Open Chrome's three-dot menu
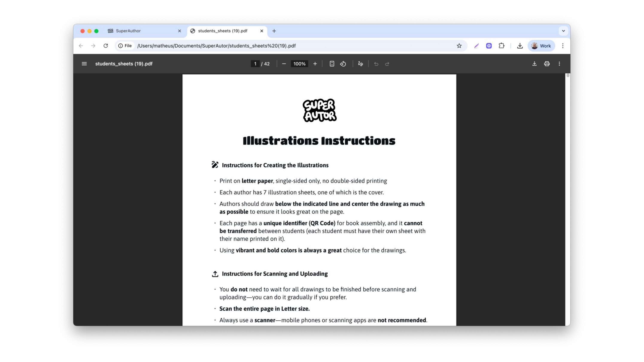Image resolution: width=644 pixels, height=362 pixels. pyautogui.click(x=562, y=46)
